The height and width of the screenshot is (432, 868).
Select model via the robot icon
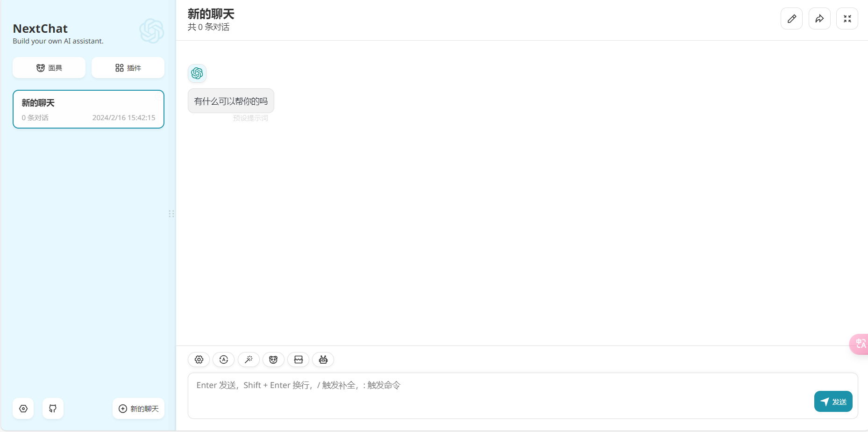coord(323,360)
